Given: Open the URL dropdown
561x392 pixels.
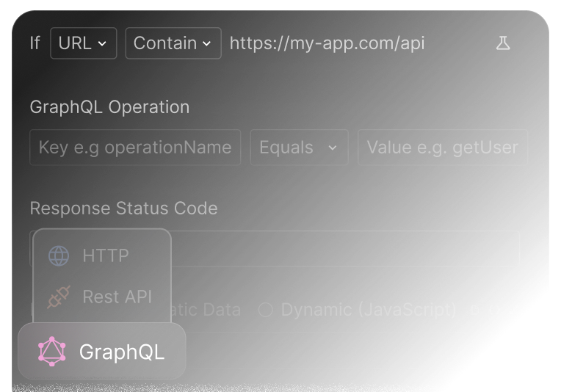Looking at the screenshot, I should tap(84, 43).
